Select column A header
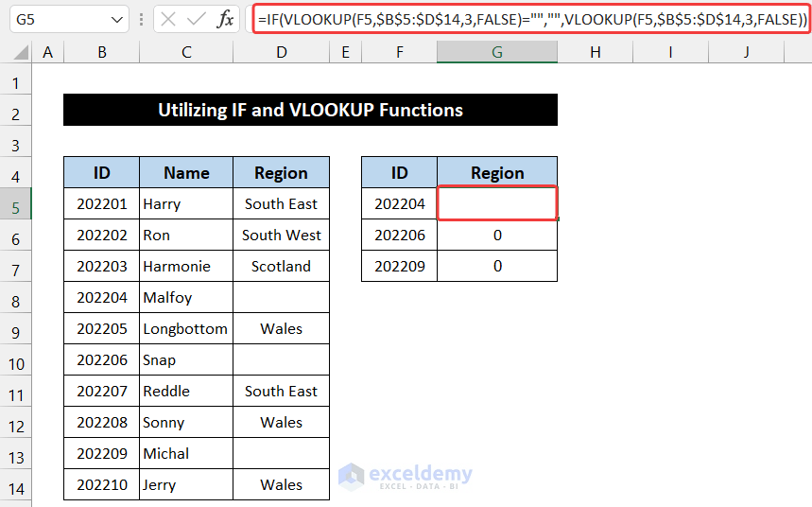812x507 pixels. tap(47, 52)
